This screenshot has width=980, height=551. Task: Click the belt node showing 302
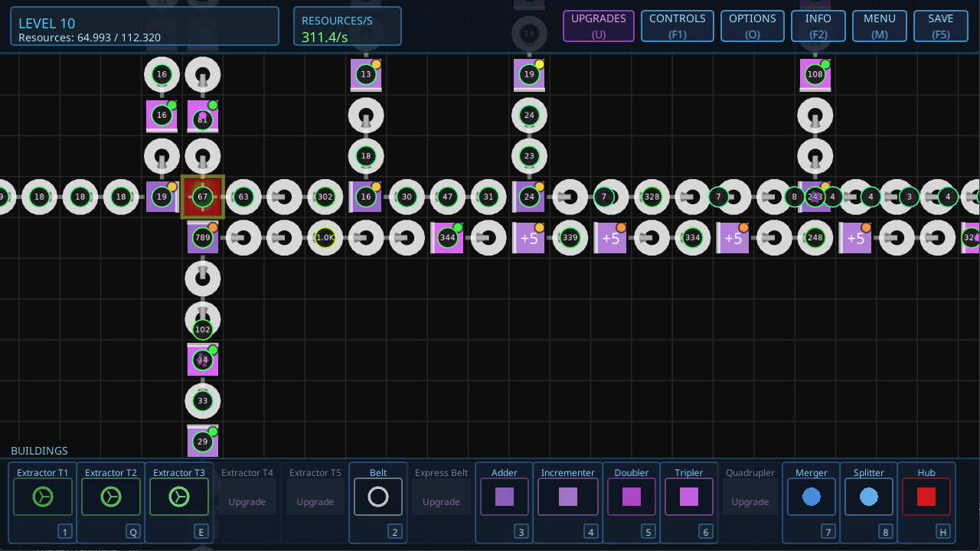[x=325, y=197]
